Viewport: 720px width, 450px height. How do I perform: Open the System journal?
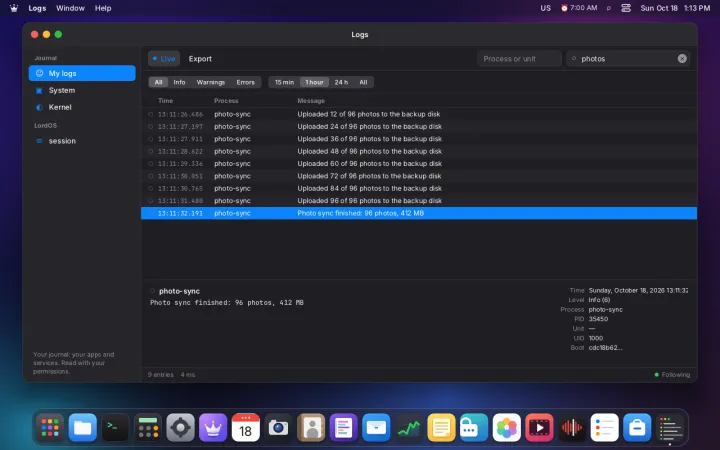click(x=82, y=90)
